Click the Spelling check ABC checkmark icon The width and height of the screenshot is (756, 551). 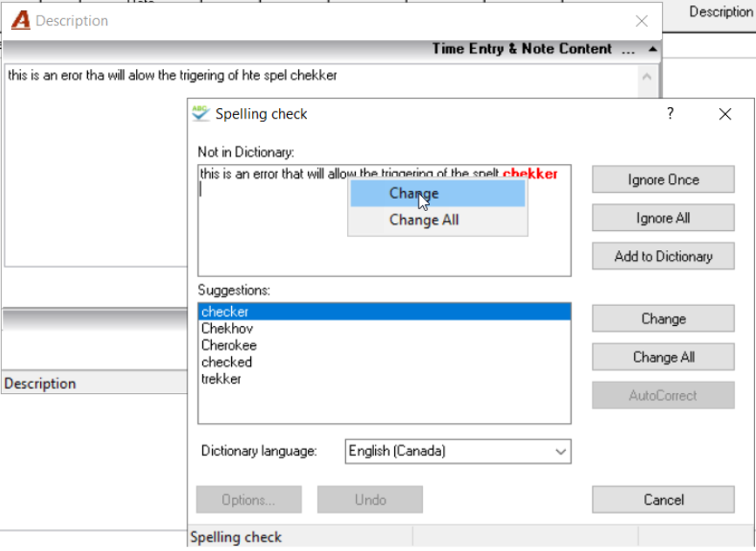coord(200,113)
